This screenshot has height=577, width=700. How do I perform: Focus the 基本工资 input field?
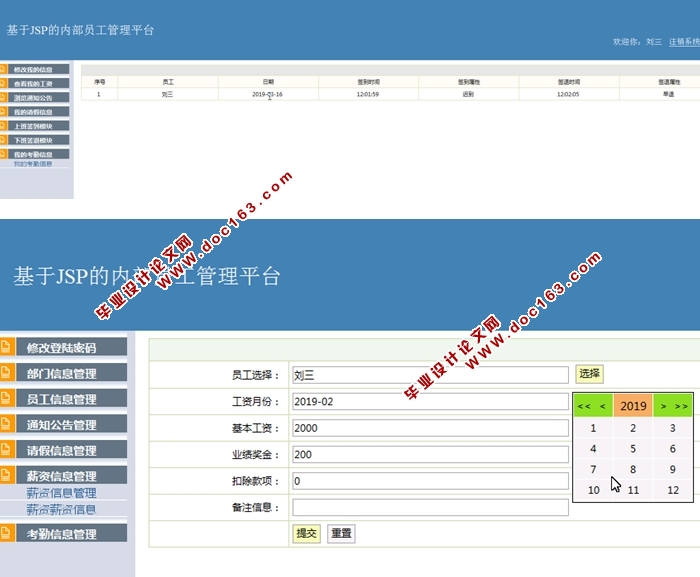tap(430, 428)
